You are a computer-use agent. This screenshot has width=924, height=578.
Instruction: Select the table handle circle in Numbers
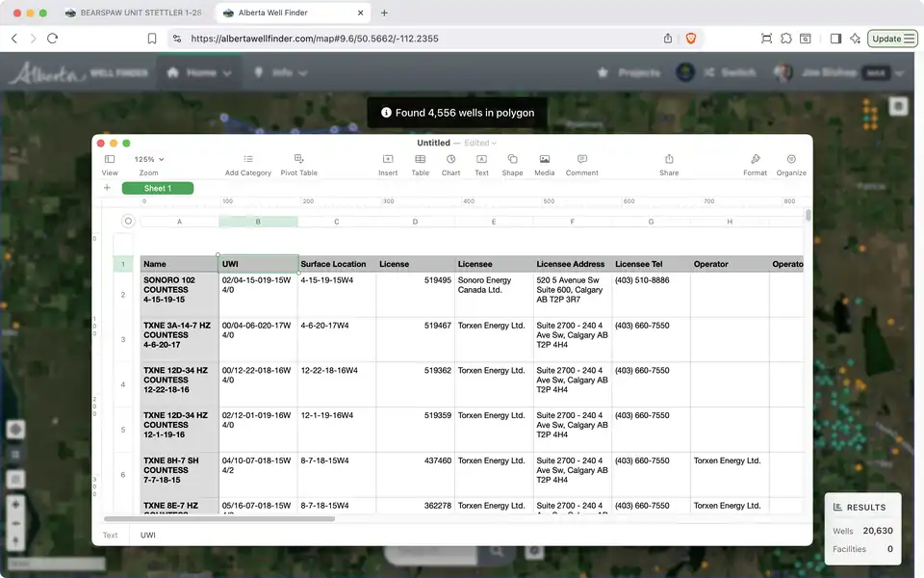[128, 222]
